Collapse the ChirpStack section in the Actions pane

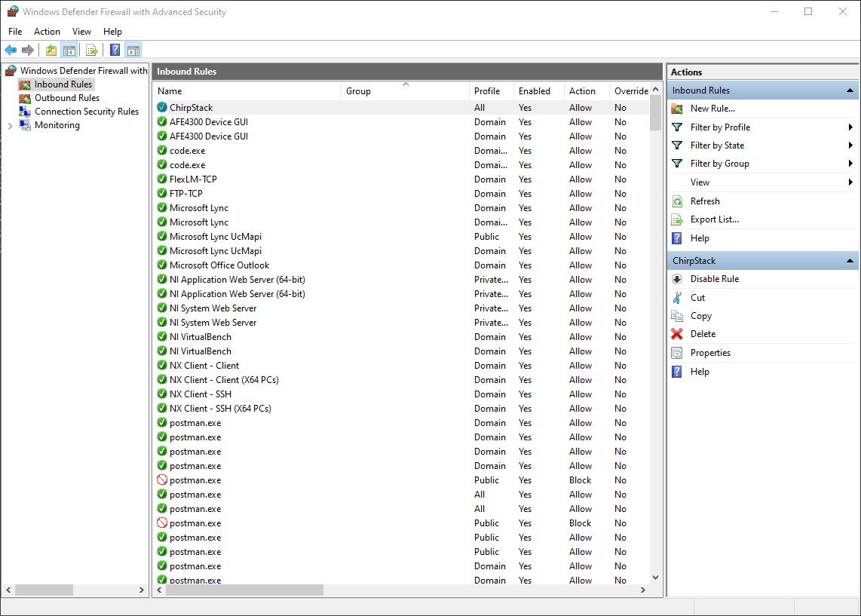[850, 260]
